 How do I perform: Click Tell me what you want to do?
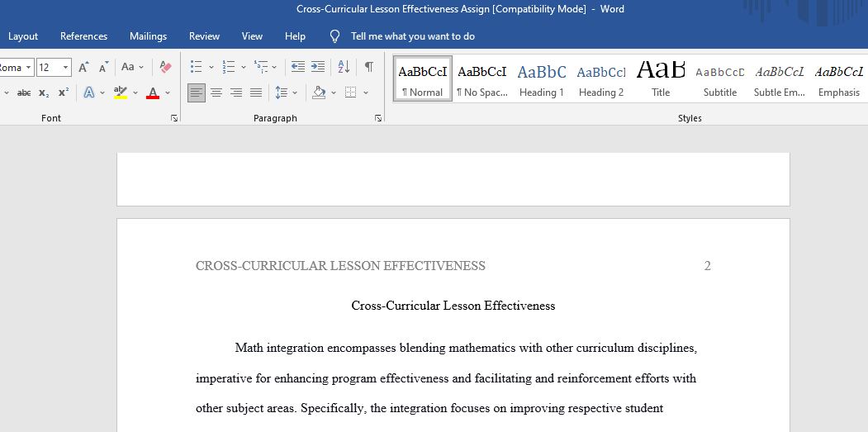(x=413, y=36)
